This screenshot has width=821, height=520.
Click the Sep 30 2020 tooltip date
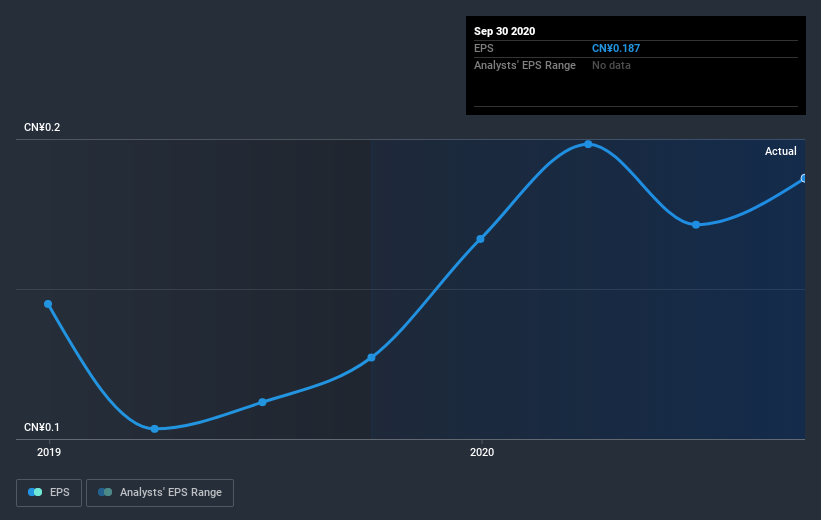(x=505, y=31)
